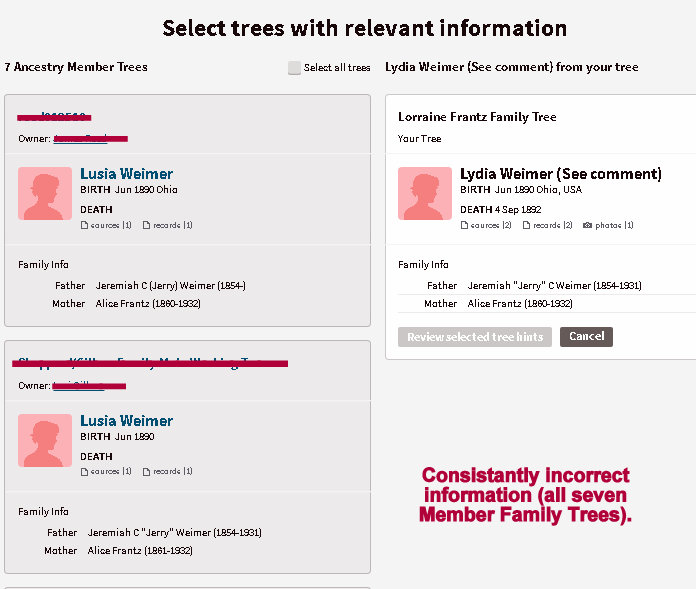
Task: Click sources icon under Ohio-born Lusia Weimer
Action: pos(85,225)
